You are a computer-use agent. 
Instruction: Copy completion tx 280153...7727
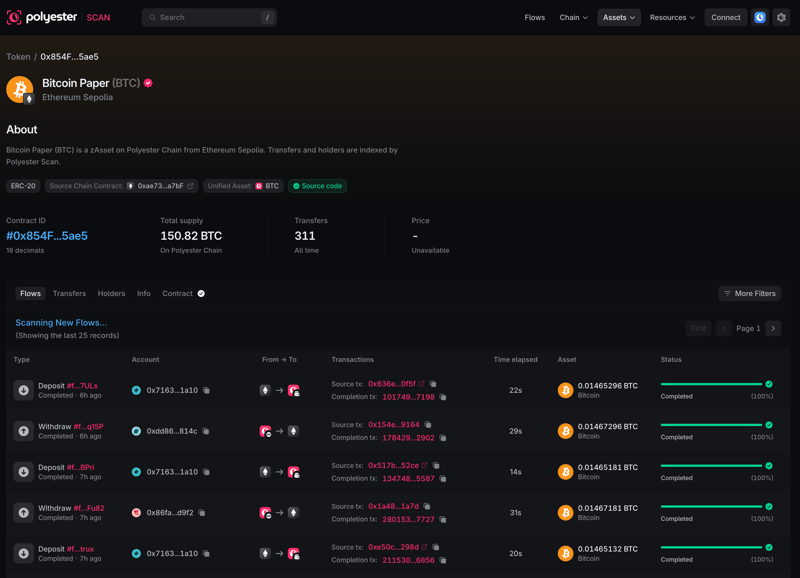tap(443, 519)
